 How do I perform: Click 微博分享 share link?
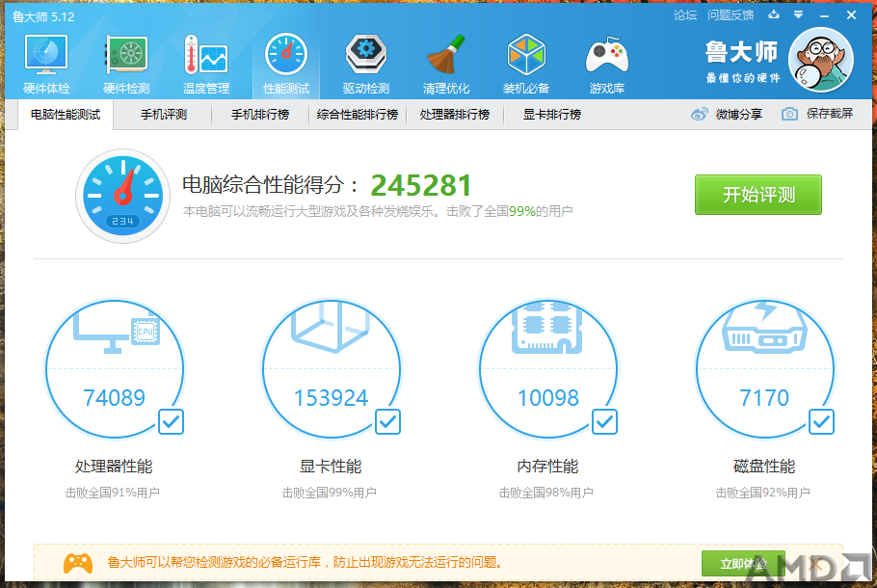click(739, 114)
